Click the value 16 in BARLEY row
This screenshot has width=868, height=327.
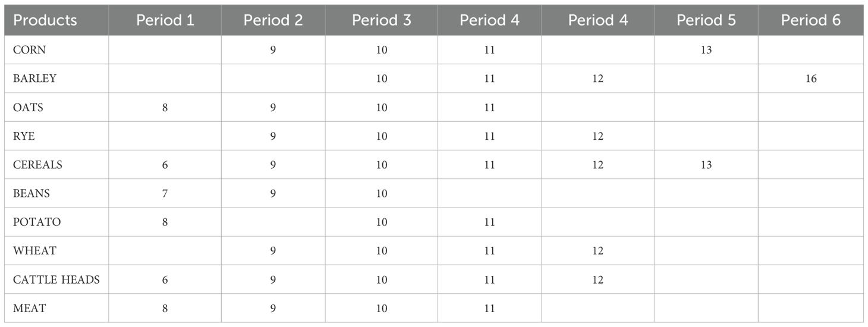click(811, 78)
